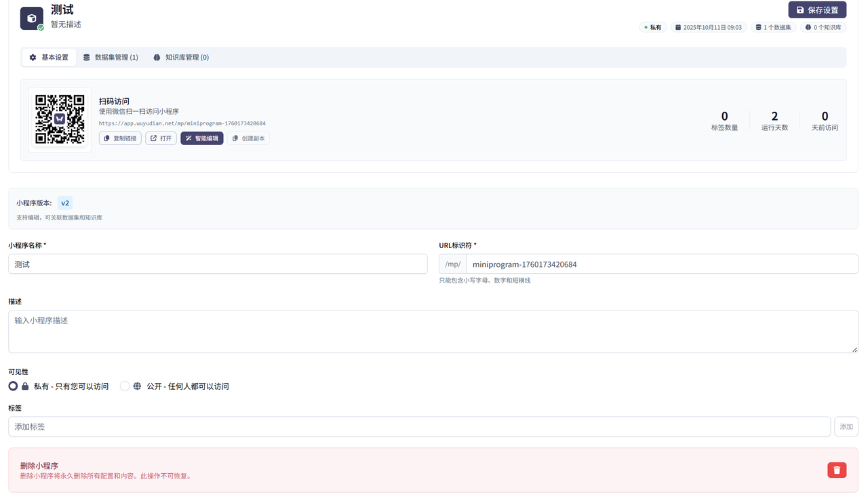Switch to the 知识库管理 tab
This screenshot has height=503, width=868.
pyautogui.click(x=181, y=58)
